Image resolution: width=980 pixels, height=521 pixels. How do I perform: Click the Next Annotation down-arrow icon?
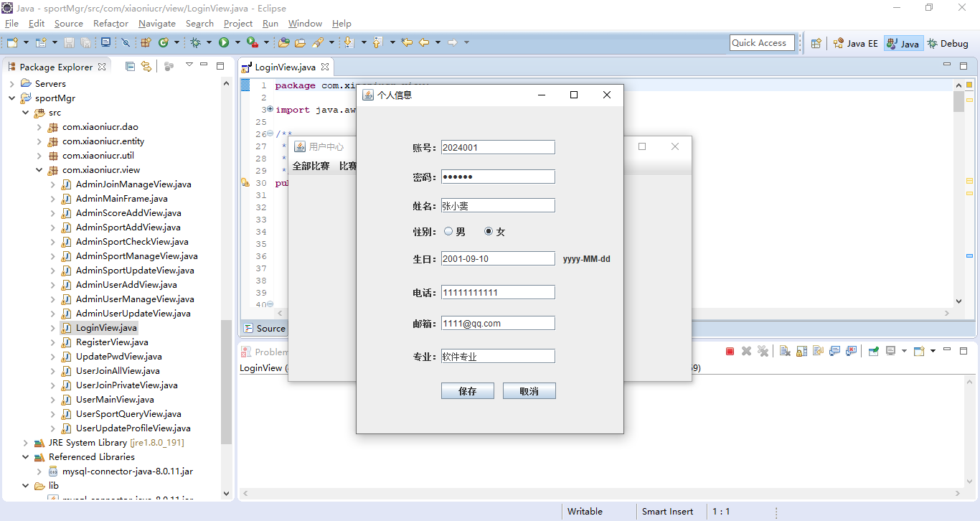pos(349,43)
